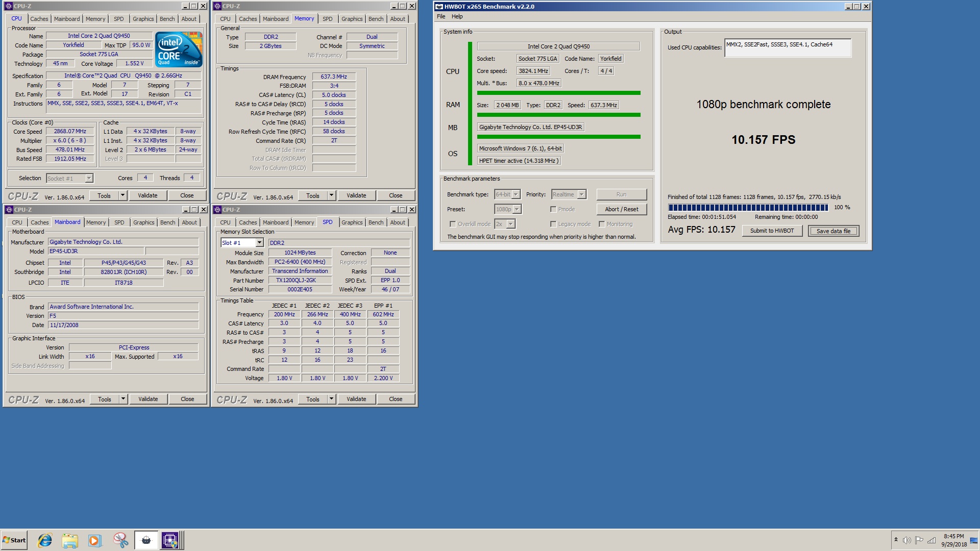The image size is (980, 551).
Task: Click the Used CPU capabilities text box
Action: pyautogui.click(x=788, y=47)
